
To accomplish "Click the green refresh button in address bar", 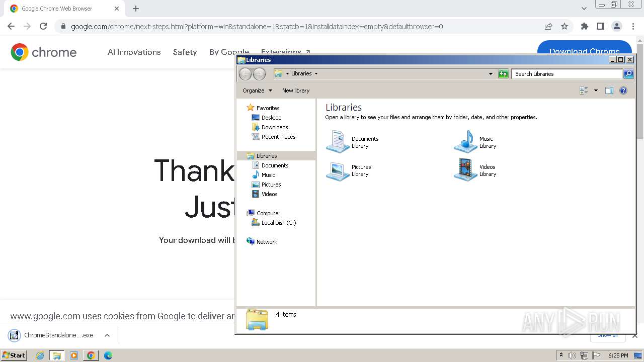I will tap(503, 74).
